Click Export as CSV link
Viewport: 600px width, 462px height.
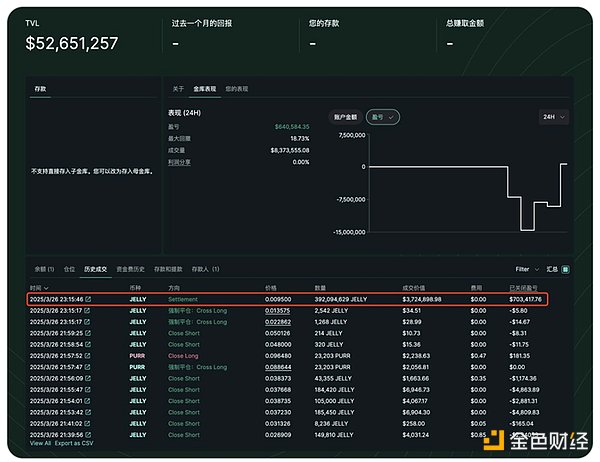[x=76, y=443]
